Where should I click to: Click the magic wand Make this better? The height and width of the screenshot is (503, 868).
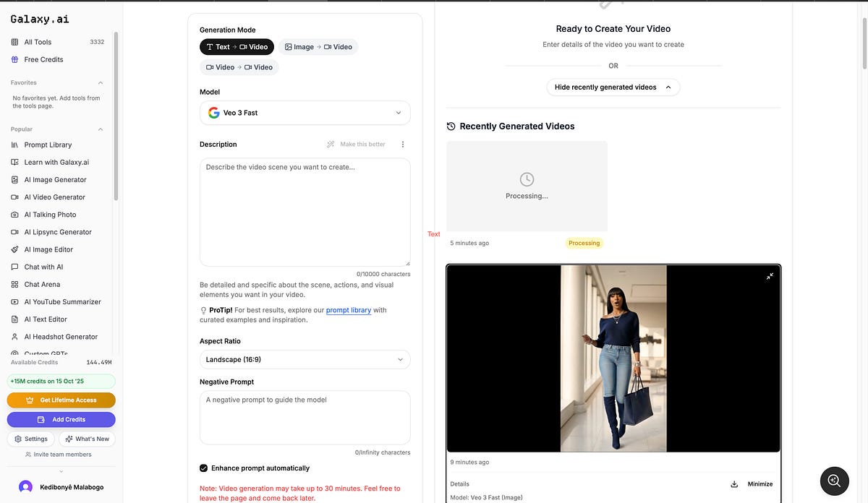[x=356, y=145]
